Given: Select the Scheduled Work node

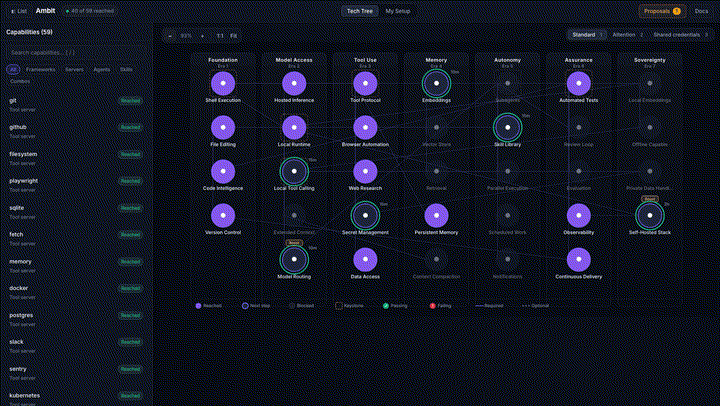Looking at the screenshot, I should [x=507, y=215].
